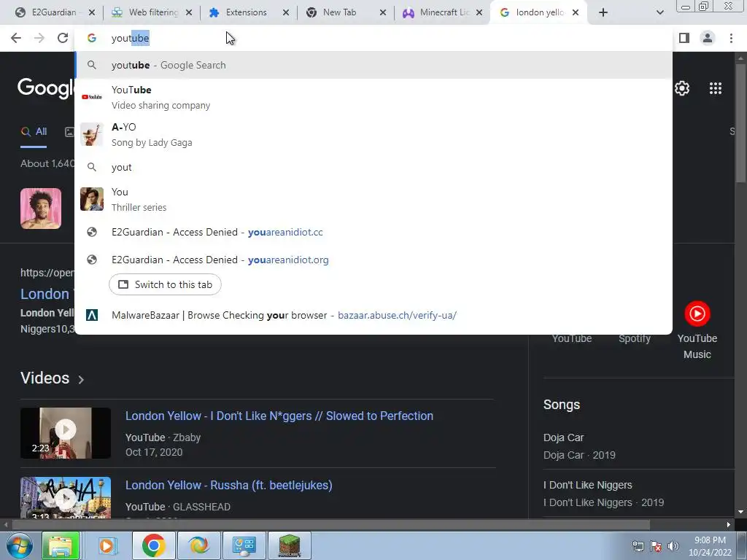Screen dimensions: 747x560
Task: Click the Google logo
Action: click(46, 88)
